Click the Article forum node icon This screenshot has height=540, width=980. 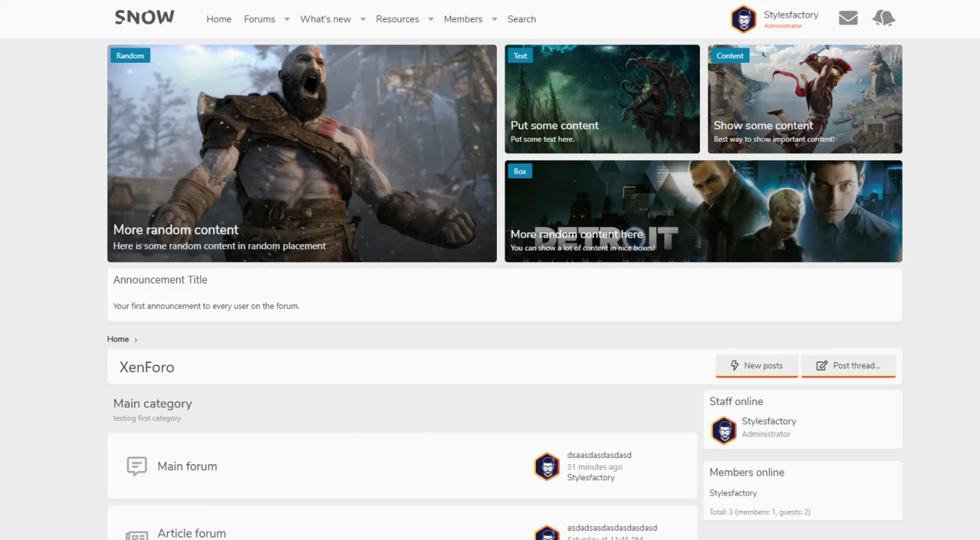point(136,535)
